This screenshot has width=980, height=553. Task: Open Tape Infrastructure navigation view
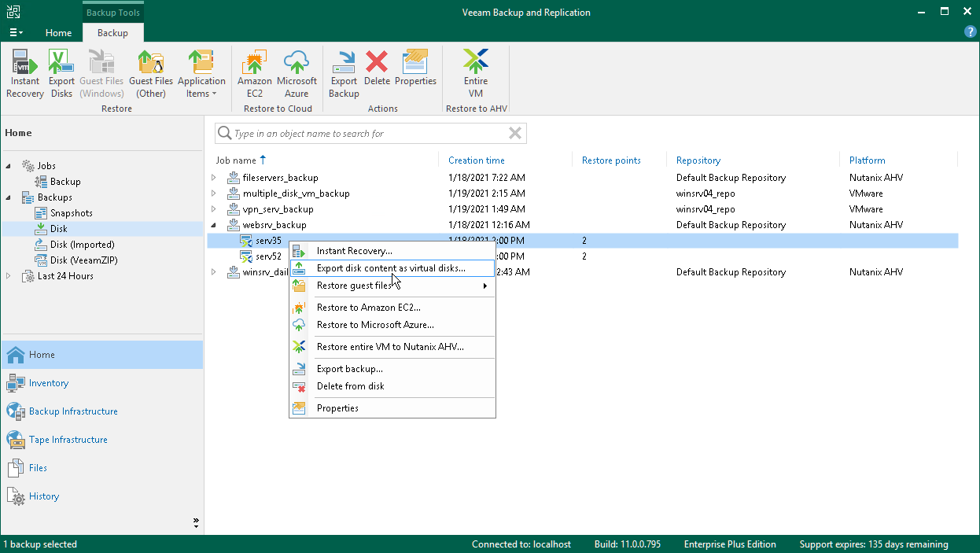pos(101,440)
